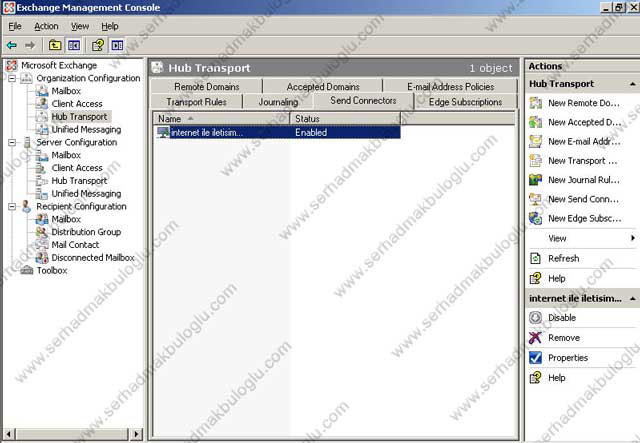Collapse the Organization Configuration tree node
Image resolution: width=640 pixels, height=443 pixels.
[x=12, y=78]
